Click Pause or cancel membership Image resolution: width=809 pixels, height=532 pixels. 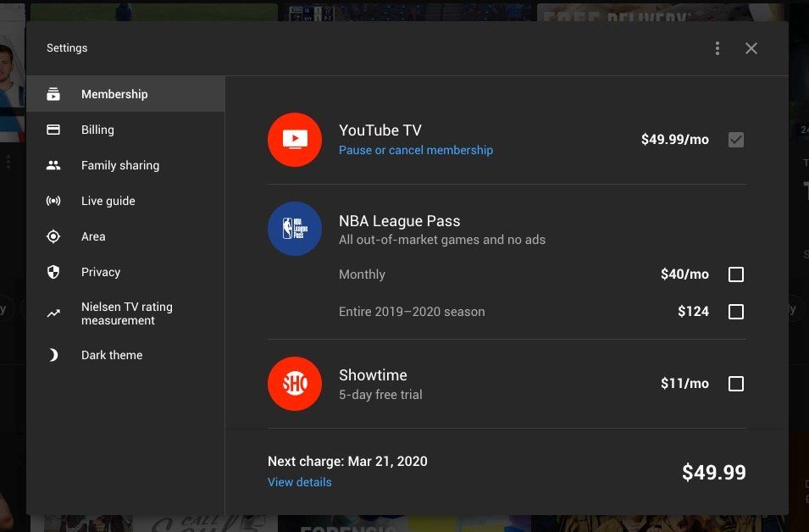pos(416,149)
